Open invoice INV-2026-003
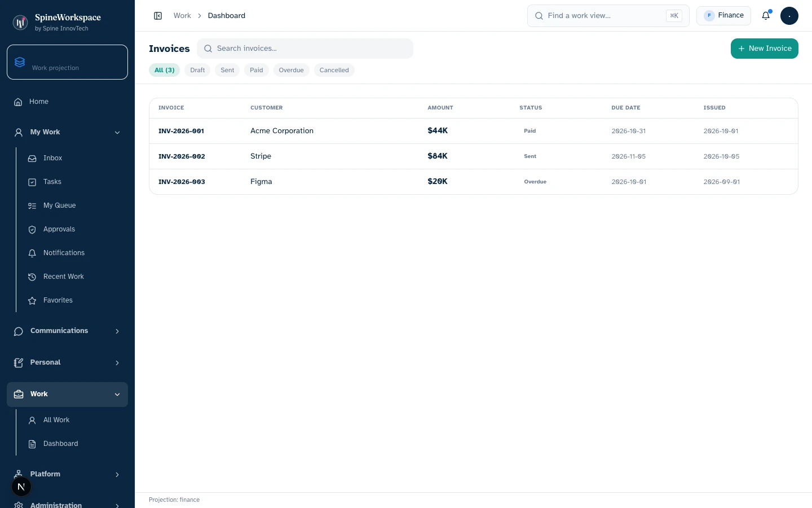Image resolution: width=812 pixels, height=508 pixels. 182,182
